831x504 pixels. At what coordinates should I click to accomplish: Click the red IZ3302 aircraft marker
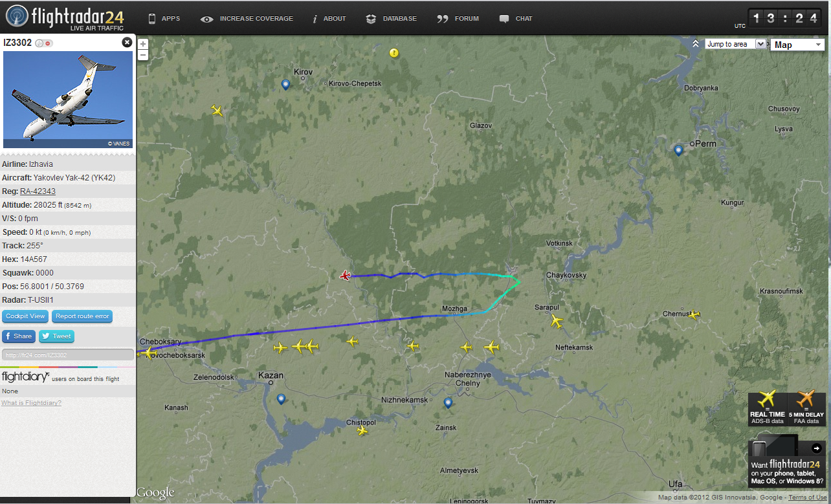(x=345, y=276)
